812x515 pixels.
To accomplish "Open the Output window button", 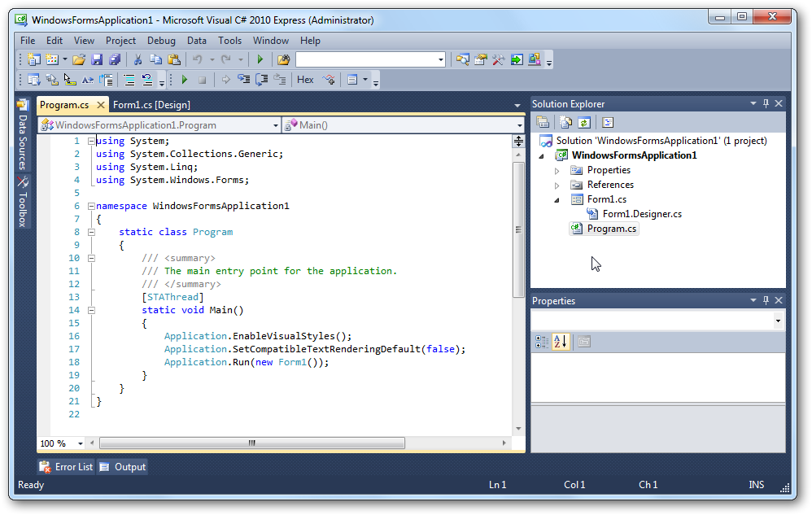I will pyautogui.click(x=122, y=466).
